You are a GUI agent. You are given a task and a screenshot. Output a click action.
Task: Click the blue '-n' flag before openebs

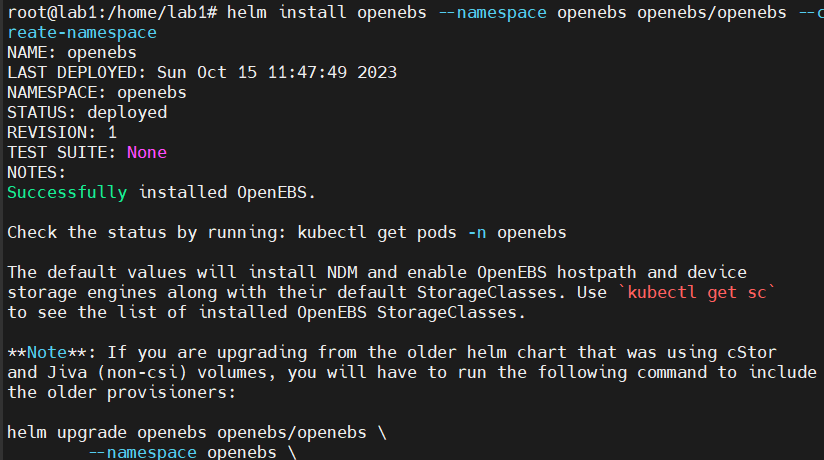477,232
